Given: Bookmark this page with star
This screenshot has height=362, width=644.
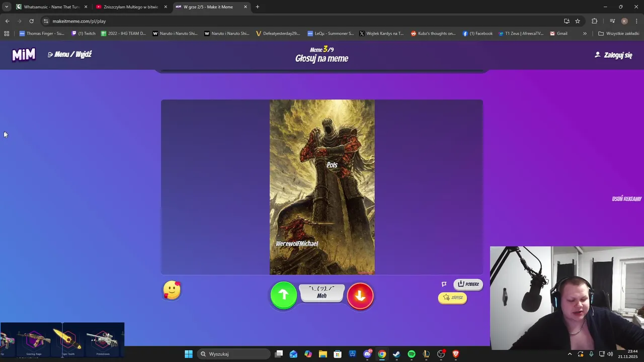Looking at the screenshot, I should pyautogui.click(x=578, y=21).
